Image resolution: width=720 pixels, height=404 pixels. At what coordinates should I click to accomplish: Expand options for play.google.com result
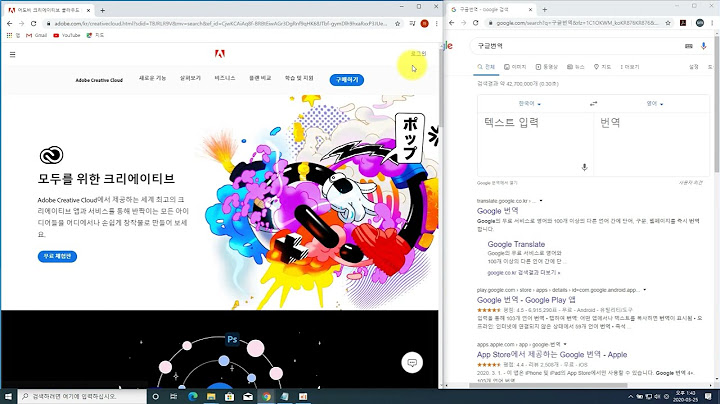(x=645, y=290)
